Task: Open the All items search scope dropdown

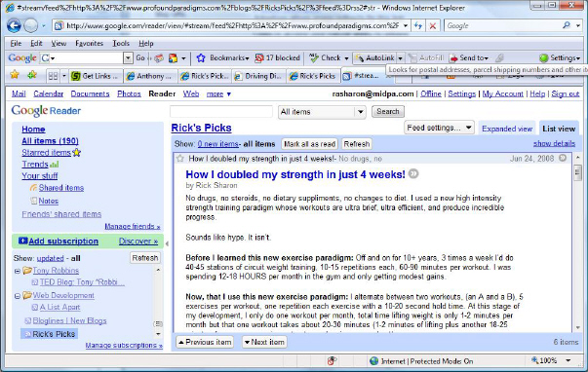Action: click(x=322, y=112)
